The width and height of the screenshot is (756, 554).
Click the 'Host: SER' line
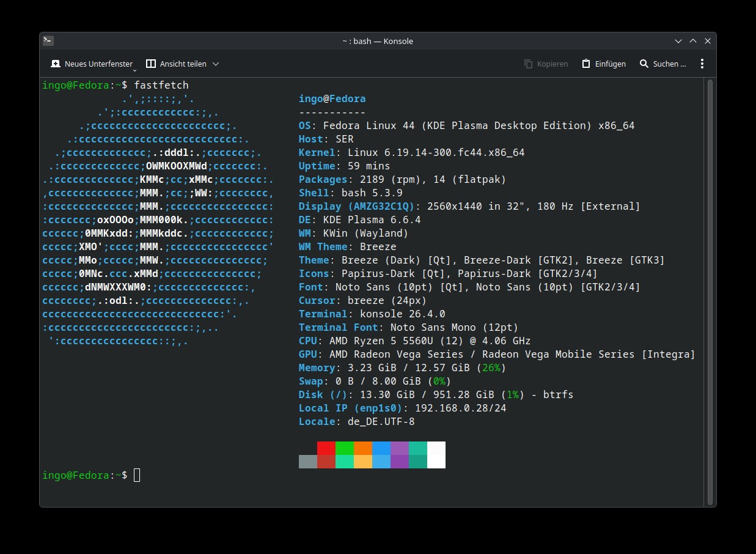[326, 139]
